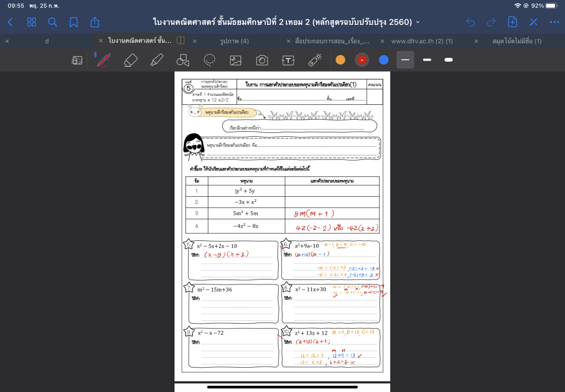Choose the Text box tool
This screenshot has height=392, width=565.
(288, 60)
